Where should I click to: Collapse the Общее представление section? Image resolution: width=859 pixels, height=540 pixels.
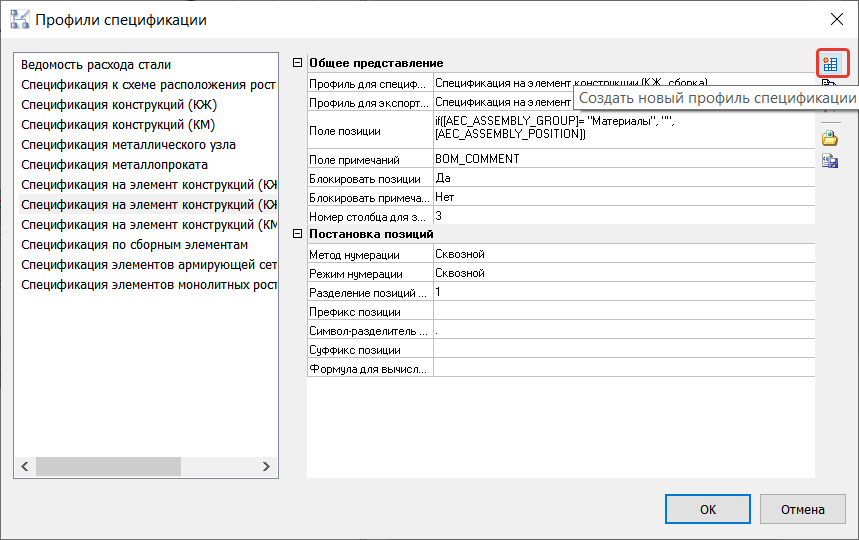tap(296, 63)
